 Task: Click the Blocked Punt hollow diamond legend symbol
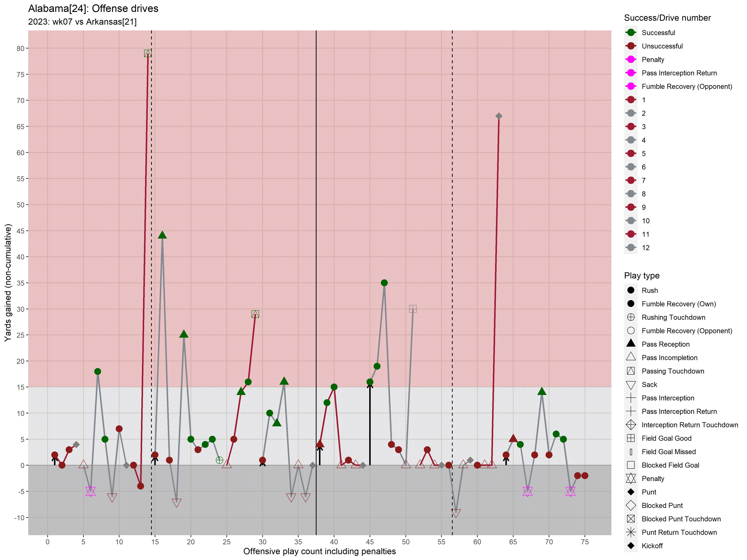point(630,505)
